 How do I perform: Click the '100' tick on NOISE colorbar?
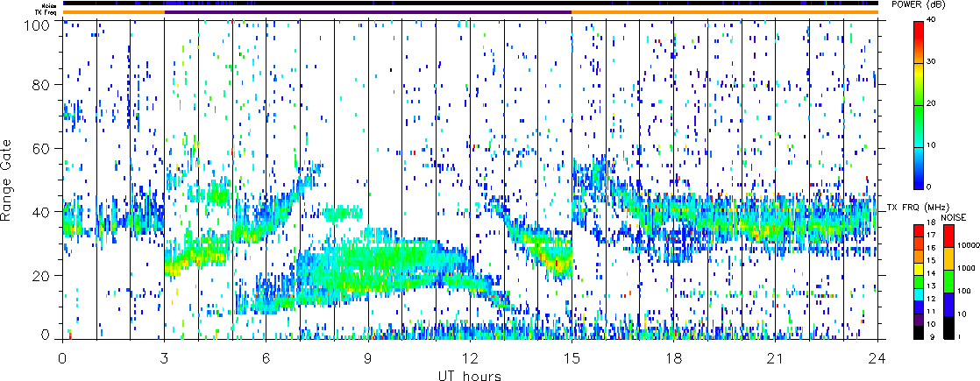(963, 291)
